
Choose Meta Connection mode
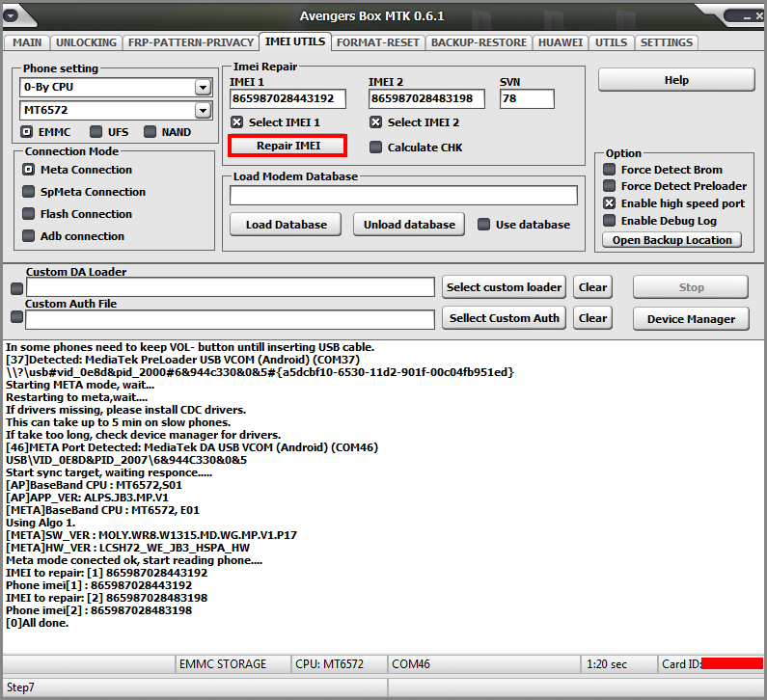(x=28, y=170)
